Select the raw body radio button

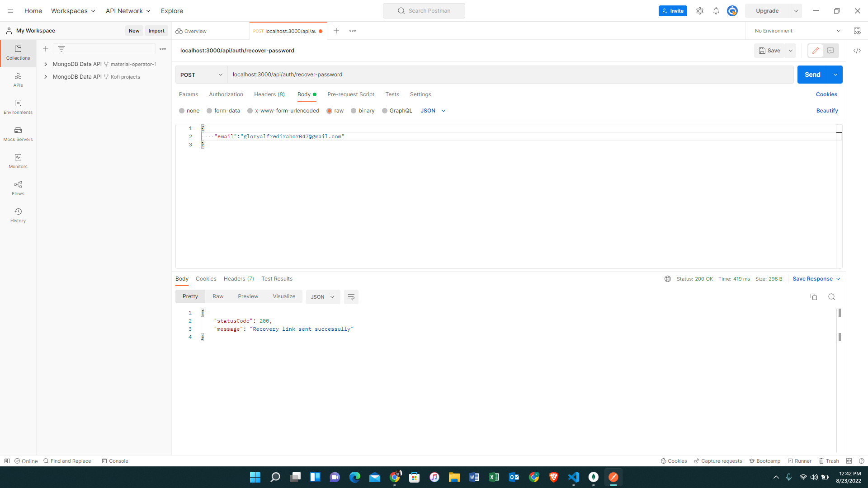(330, 111)
